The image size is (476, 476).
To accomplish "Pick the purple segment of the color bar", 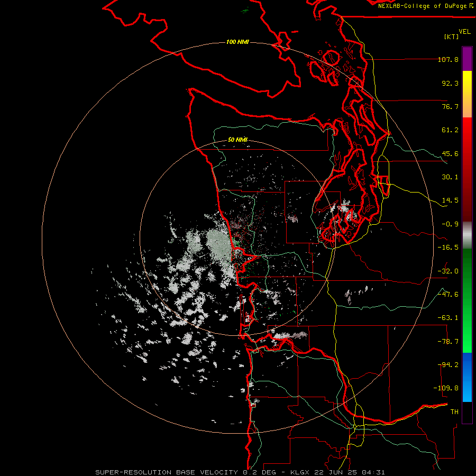I will point(467,59).
